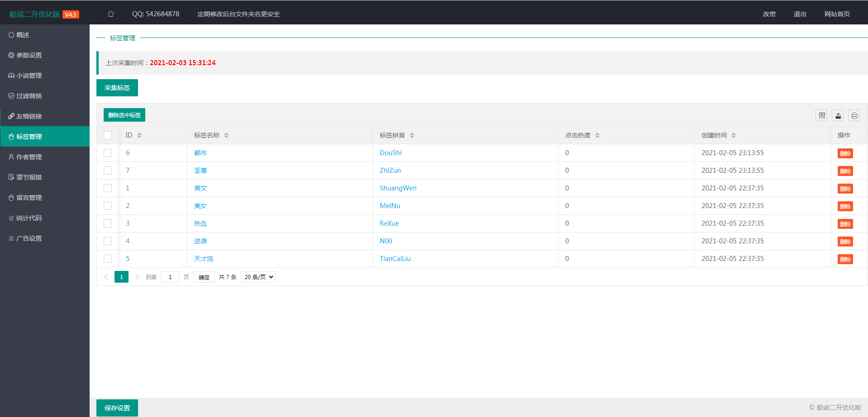Click the ReXue pinyin cell
Screen dimensions: 868x417
(x=389, y=223)
